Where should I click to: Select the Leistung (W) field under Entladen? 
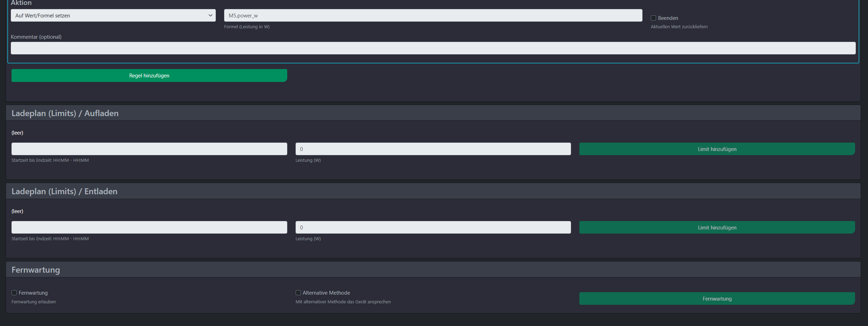(x=433, y=227)
